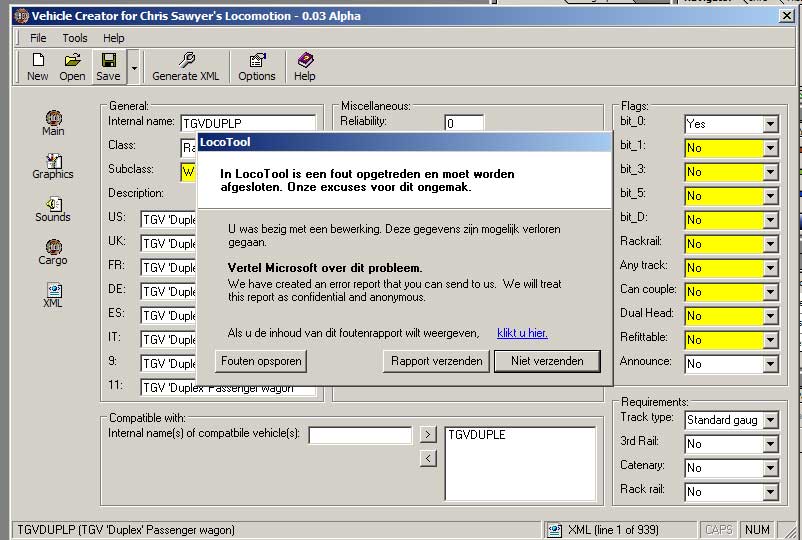
Task: Click the status bar XML icon
Action: [554, 530]
